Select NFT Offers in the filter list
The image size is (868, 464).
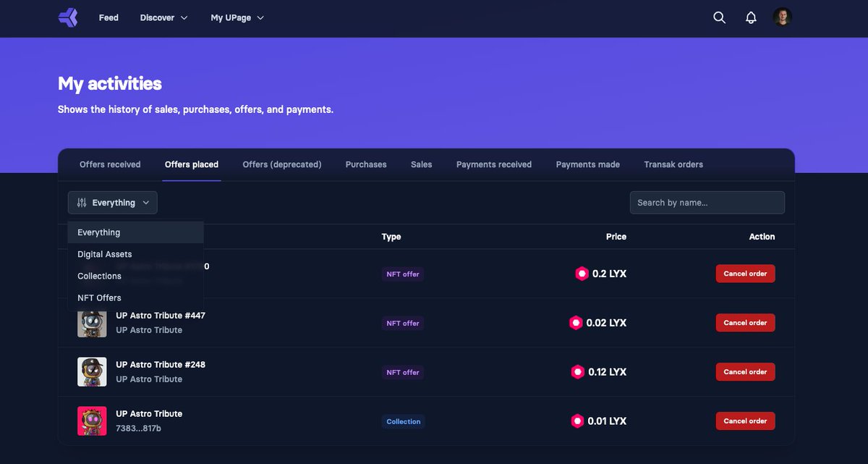pos(136,298)
